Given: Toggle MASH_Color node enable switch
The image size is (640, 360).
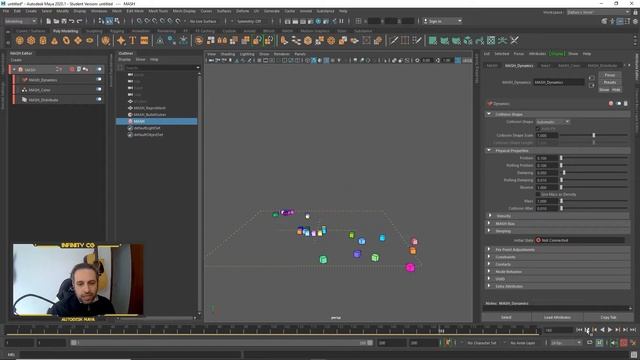Looking at the screenshot, I should (99, 90).
